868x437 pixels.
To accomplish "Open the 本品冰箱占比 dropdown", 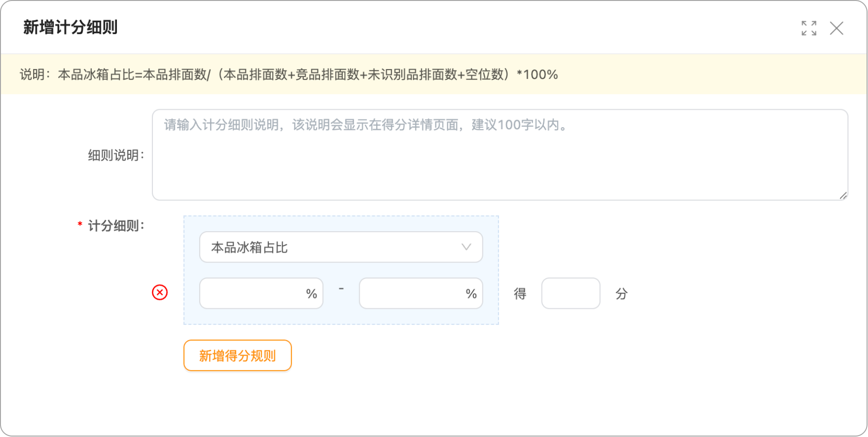I will (x=341, y=247).
